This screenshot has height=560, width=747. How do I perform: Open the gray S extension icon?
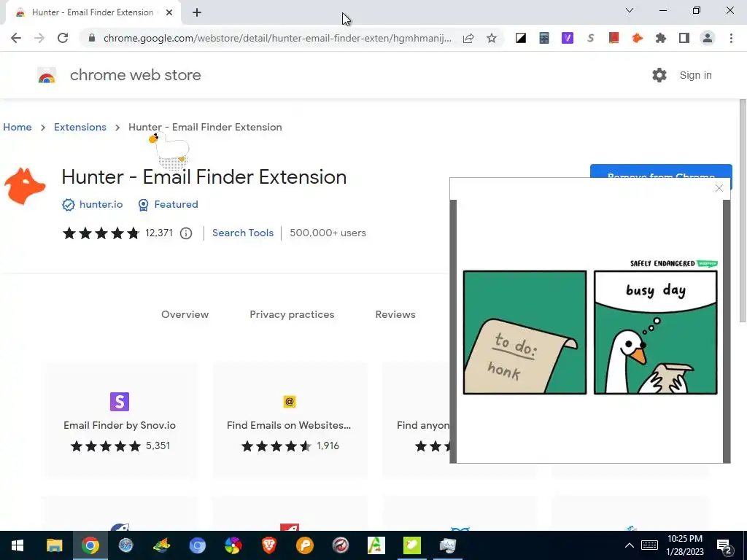[x=591, y=38]
